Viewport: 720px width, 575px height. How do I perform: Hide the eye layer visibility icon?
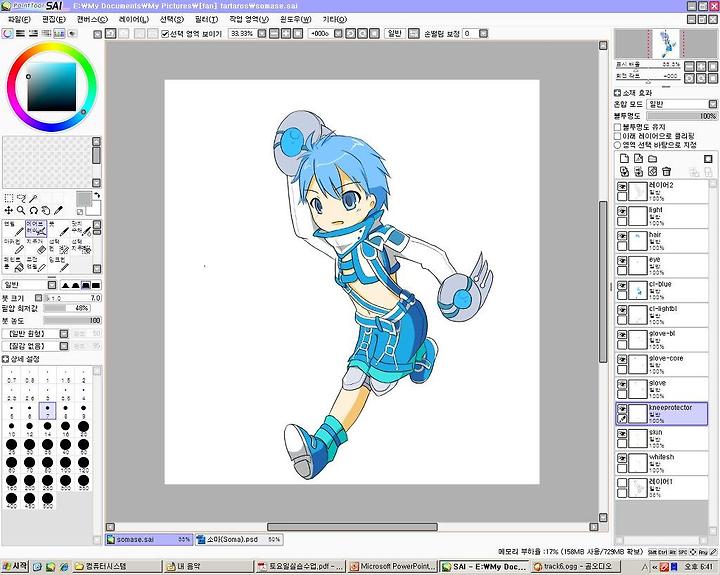[622, 261]
